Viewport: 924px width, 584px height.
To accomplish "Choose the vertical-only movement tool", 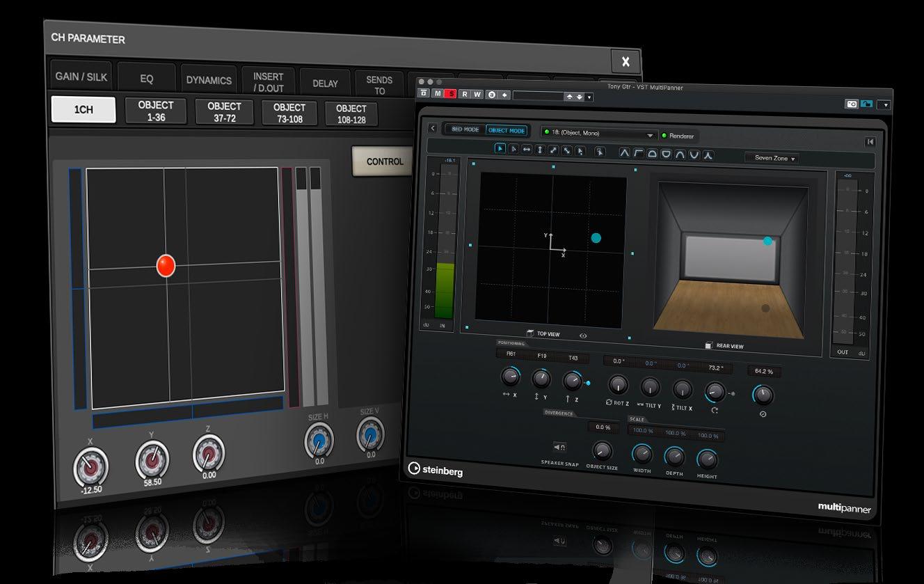I will coord(540,150).
